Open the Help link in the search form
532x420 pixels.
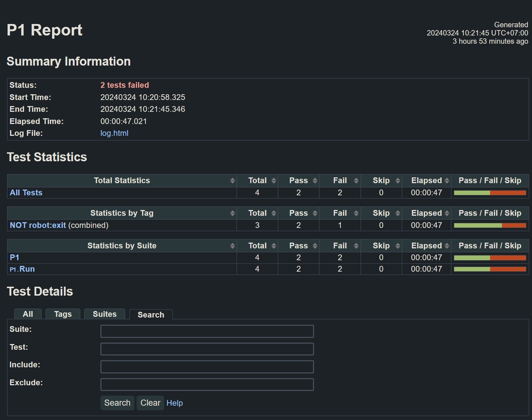tap(175, 403)
